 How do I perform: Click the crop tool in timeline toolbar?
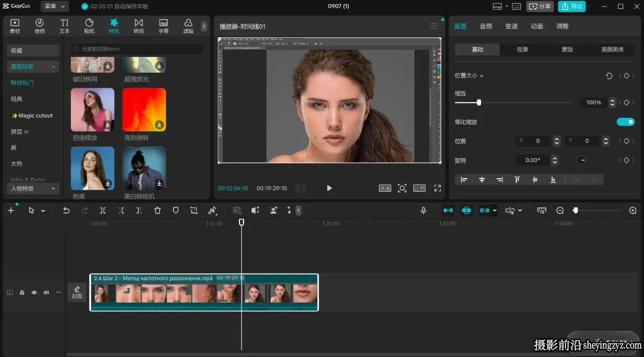click(194, 210)
